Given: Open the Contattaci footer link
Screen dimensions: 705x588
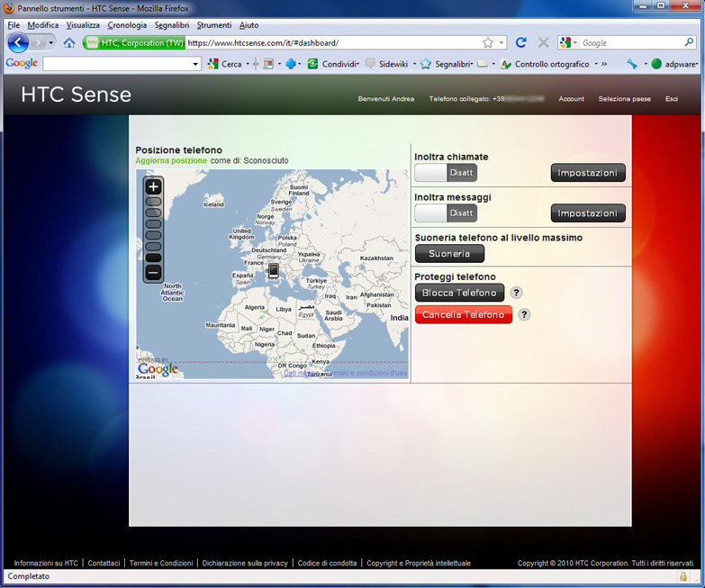Looking at the screenshot, I should tap(104, 563).
